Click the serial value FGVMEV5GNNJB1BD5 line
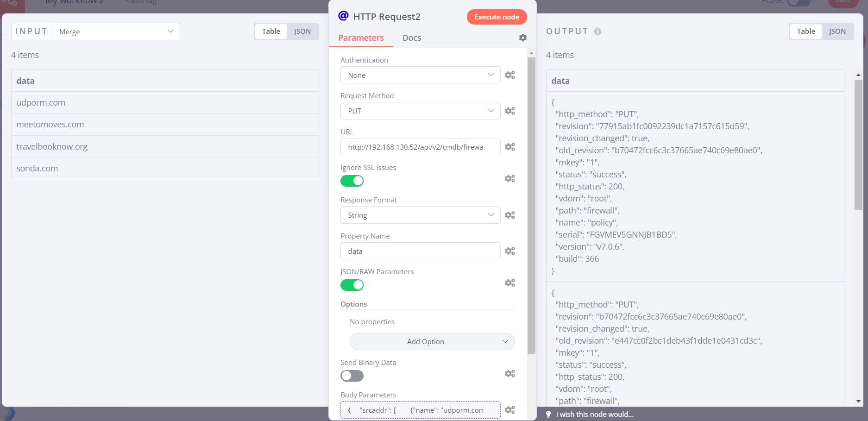868x421 pixels. point(616,235)
